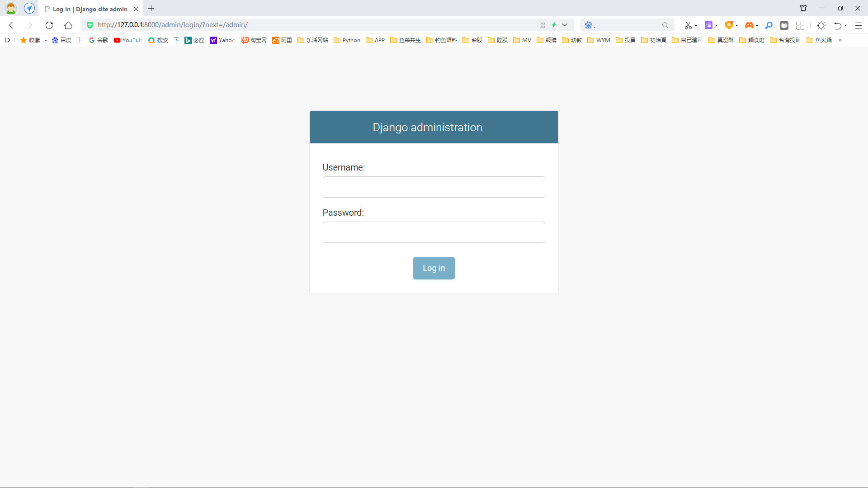The image size is (868, 488).
Task: Click the reading mode book icon
Action: coord(784,25)
